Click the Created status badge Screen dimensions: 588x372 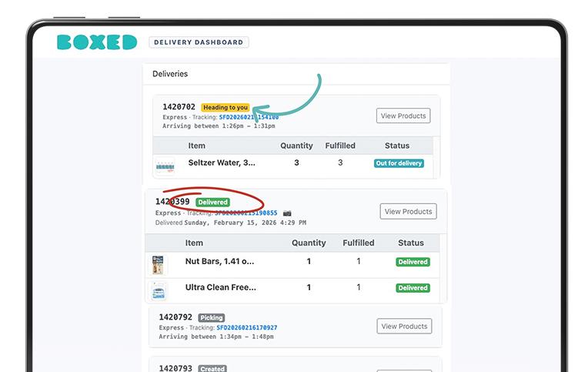(212, 369)
